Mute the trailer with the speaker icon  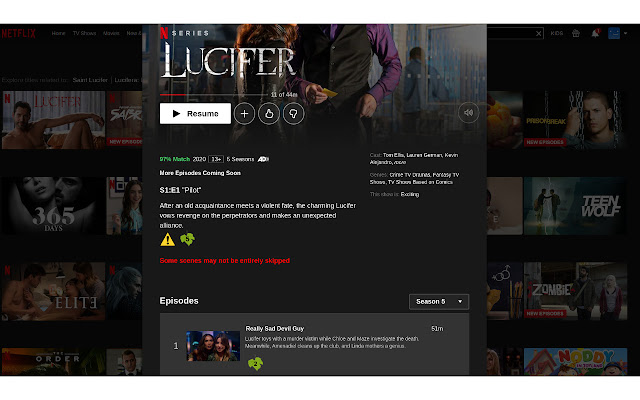tap(468, 113)
